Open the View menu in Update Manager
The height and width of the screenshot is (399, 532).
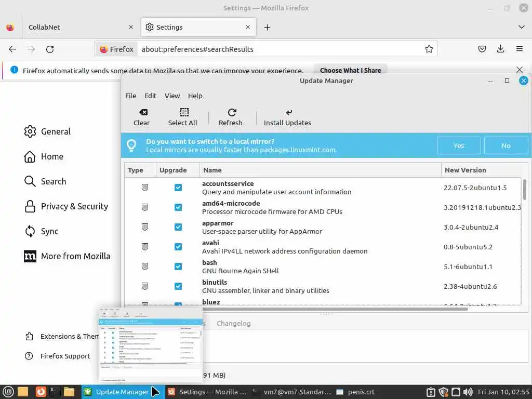pos(172,96)
